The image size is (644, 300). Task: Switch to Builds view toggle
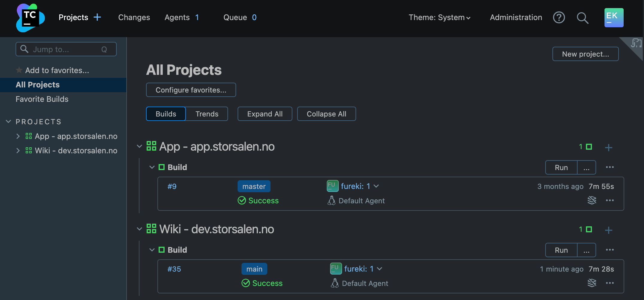[166, 114]
